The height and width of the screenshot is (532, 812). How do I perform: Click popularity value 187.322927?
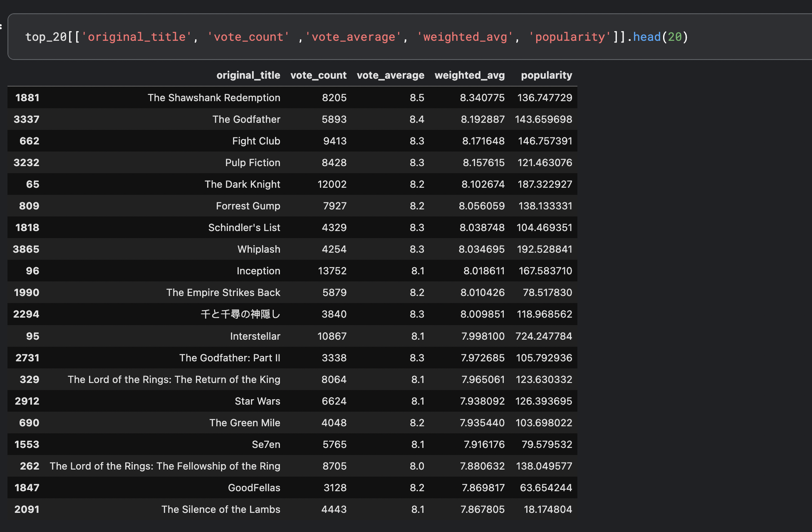pyautogui.click(x=545, y=184)
